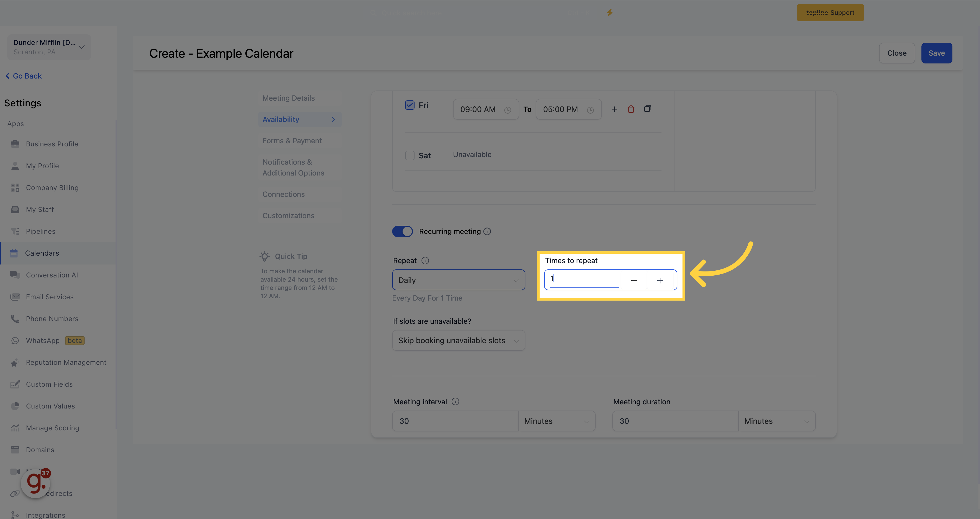The image size is (980, 519).
Task: Decrease Times to repeat with minus button
Action: pyautogui.click(x=634, y=280)
